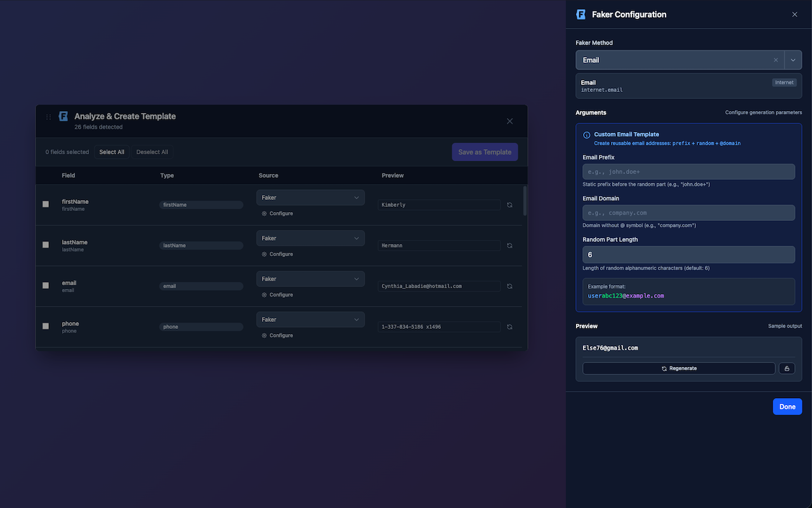Viewport: 812px width, 508px height.
Task: Open Configure for the lastName field
Action: point(276,253)
